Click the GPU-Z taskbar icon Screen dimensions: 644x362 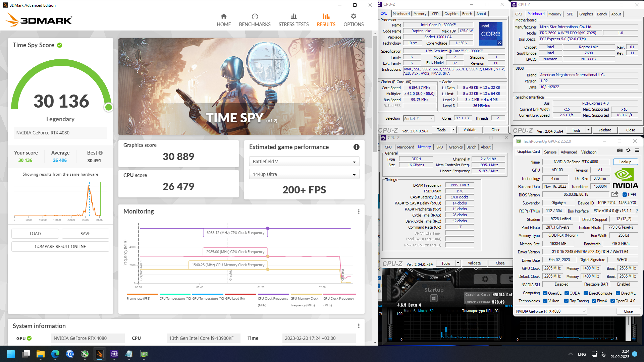(x=144, y=354)
